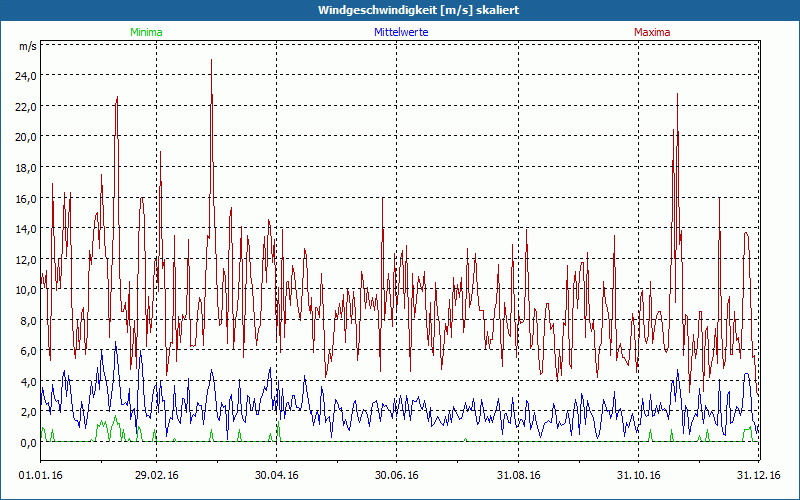Click the 29.02.16 date label
The image size is (800, 500).
coord(157,476)
